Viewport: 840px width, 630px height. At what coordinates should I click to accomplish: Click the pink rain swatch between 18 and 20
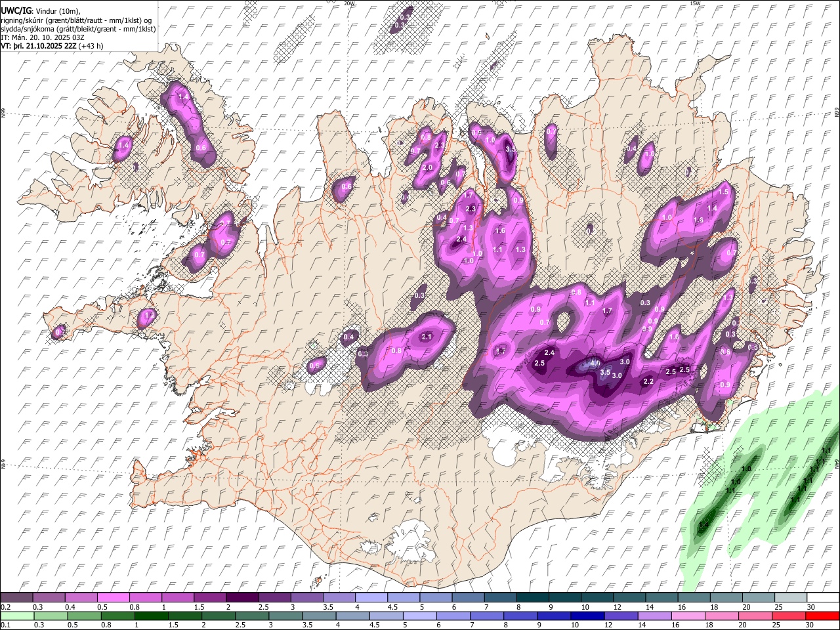(721, 616)
